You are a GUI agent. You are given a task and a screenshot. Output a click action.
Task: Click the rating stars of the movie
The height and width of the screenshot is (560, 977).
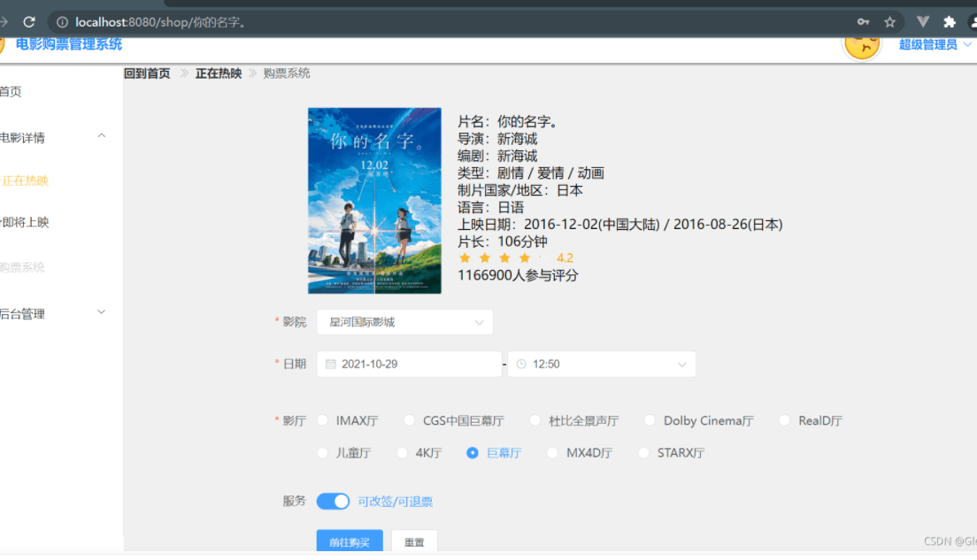(504, 258)
